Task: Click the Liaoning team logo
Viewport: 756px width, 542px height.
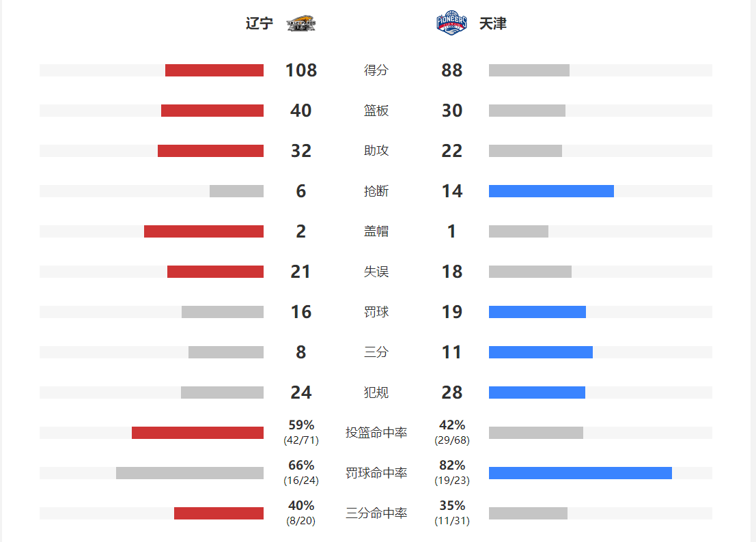Action: point(301,23)
